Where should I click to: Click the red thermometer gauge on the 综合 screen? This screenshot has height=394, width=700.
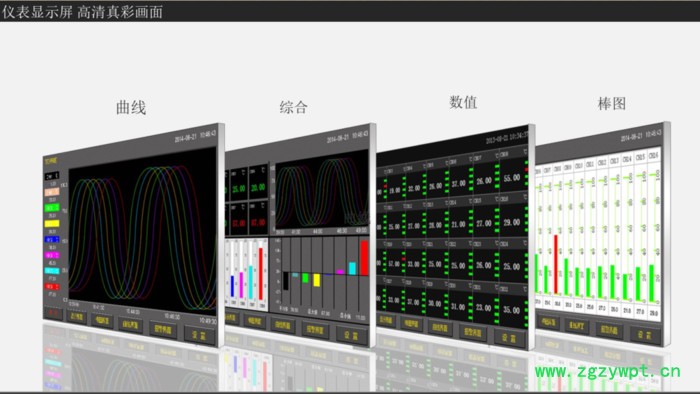261,274
